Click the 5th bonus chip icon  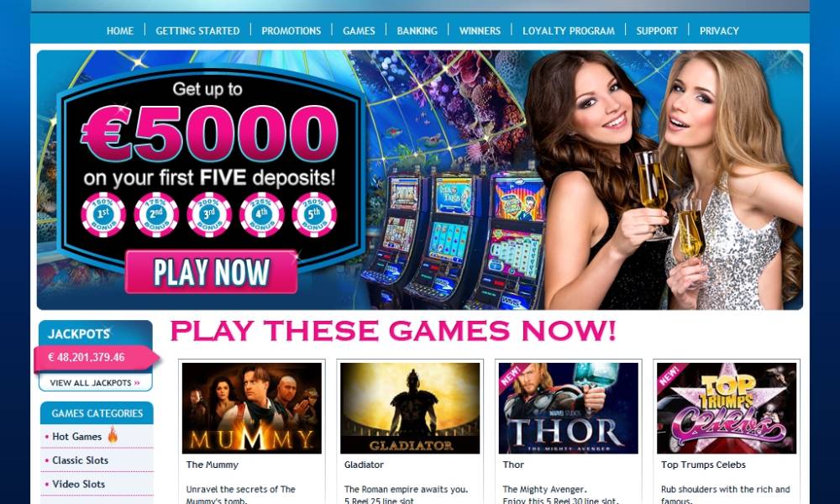[x=314, y=215]
